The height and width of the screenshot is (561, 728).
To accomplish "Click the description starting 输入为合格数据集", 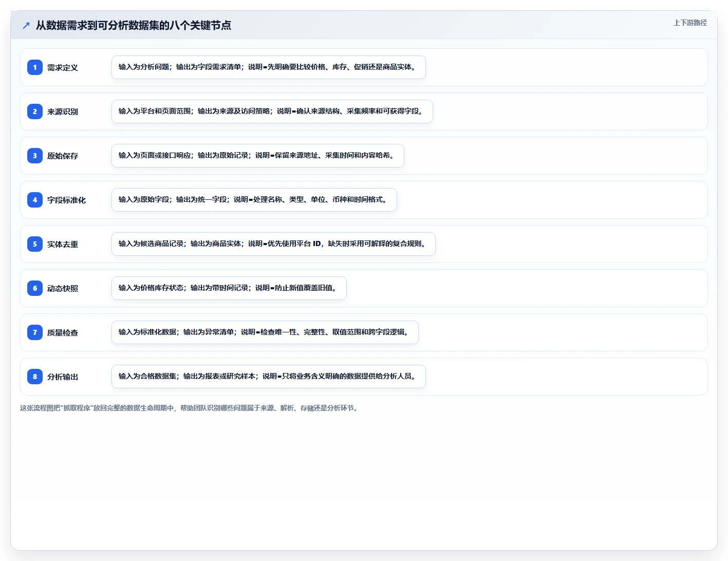I will pos(269,377).
